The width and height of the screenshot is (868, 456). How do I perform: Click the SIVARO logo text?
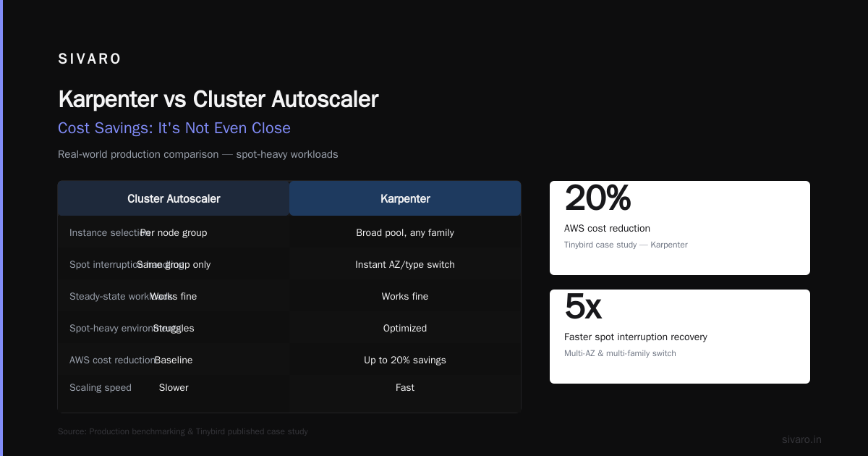90,59
